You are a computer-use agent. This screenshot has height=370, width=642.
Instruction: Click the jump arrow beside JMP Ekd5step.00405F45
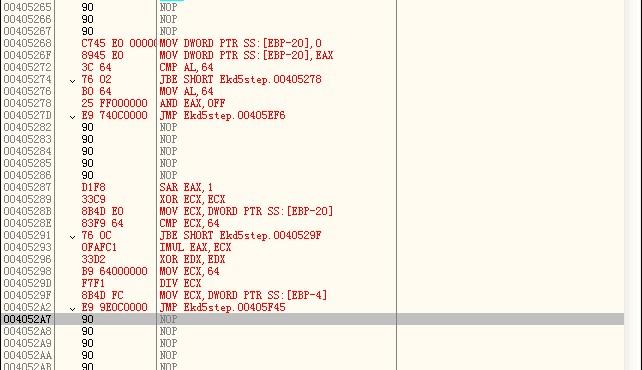click(x=72, y=309)
